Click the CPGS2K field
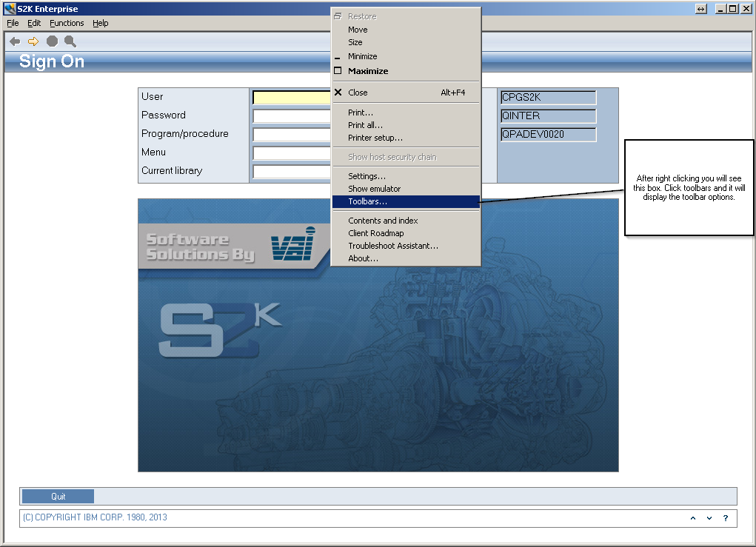756x547 pixels. click(549, 98)
